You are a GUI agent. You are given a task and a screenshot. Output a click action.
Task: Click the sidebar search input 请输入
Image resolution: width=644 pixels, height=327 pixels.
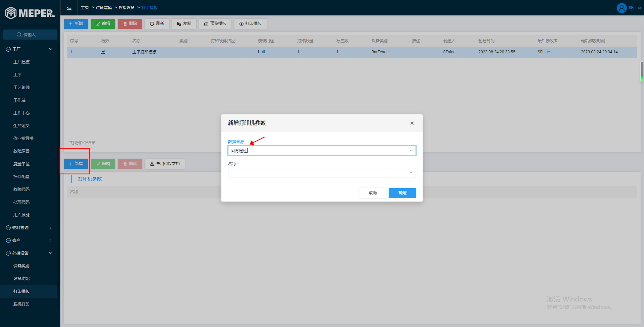[30, 35]
